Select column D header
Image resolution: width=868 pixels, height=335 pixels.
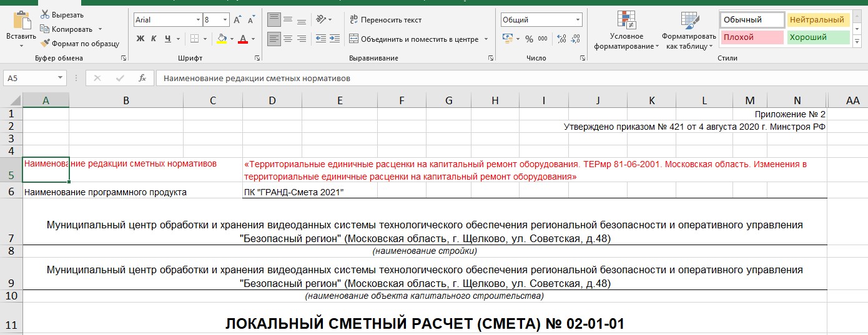[x=272, y=100]
